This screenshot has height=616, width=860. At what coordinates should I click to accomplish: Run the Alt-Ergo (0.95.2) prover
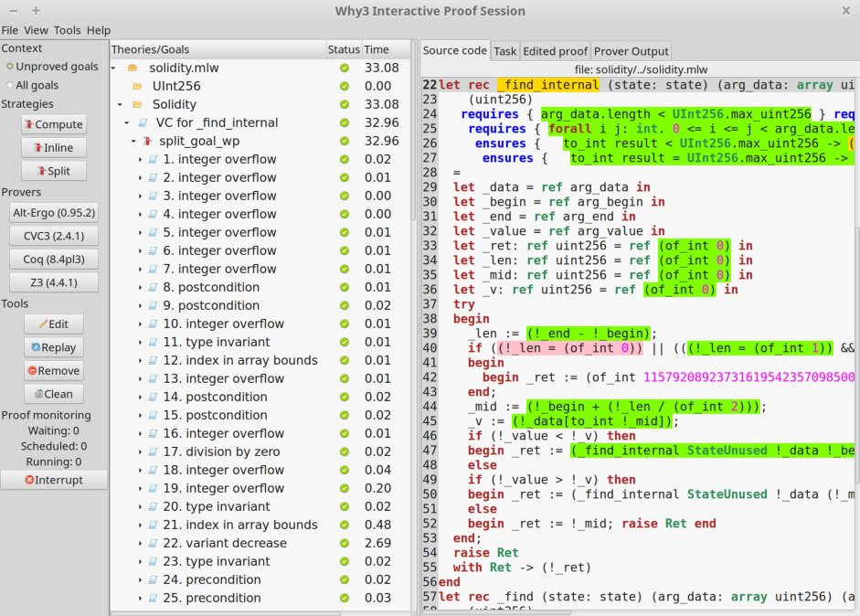(x=54, y=213)
